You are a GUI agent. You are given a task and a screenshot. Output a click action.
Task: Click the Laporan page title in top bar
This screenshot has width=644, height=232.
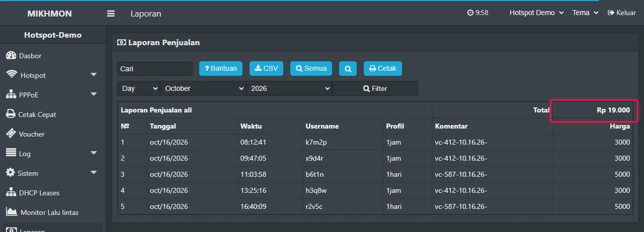146,14
